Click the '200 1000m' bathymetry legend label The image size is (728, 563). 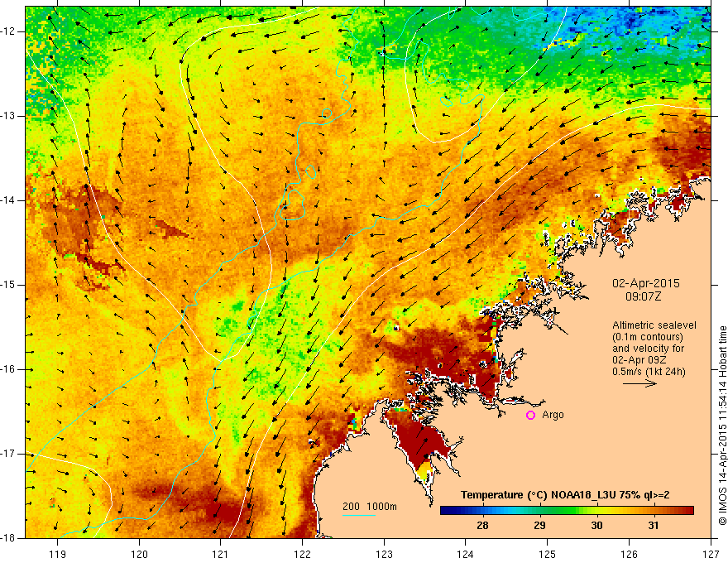tap(370, 507)
